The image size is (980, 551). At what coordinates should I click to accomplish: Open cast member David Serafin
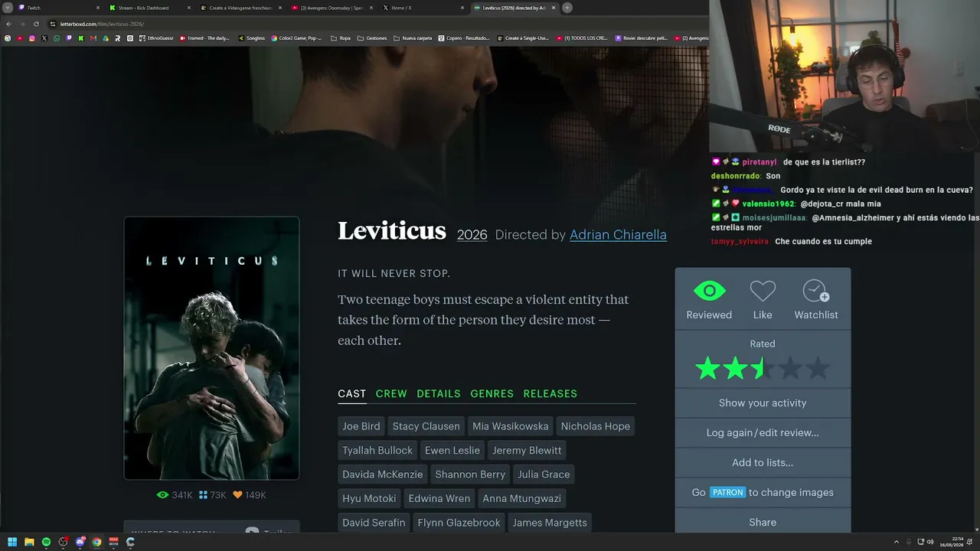pyautogui.click(x=374, y=523)
